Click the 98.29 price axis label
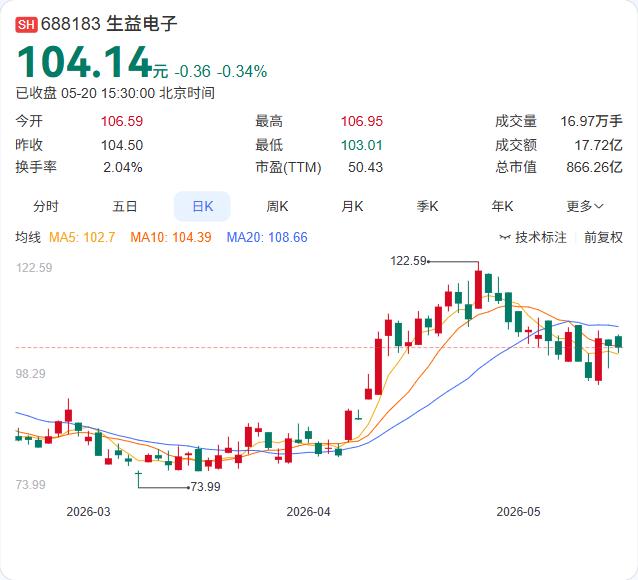638x580 pixels. pyautogui.click(x=31, y=374)
